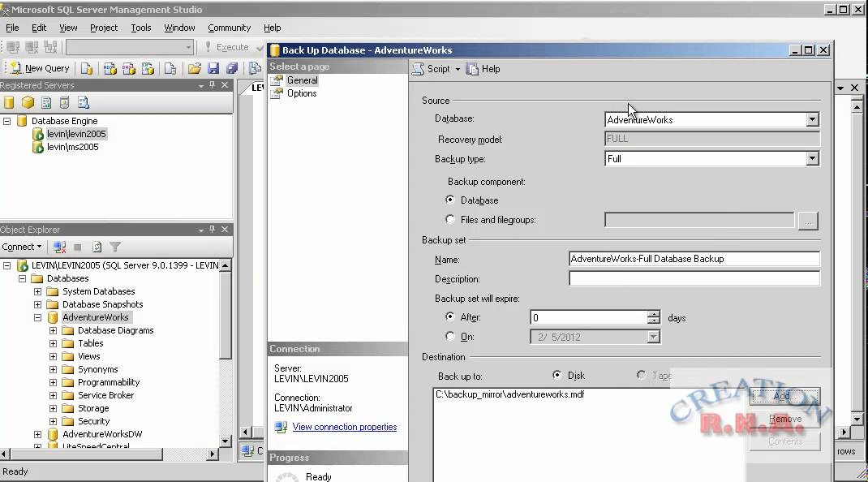868x482 pixels.
Task: Pin the Registered Servers panel
Action: click(x=212, y=84)
